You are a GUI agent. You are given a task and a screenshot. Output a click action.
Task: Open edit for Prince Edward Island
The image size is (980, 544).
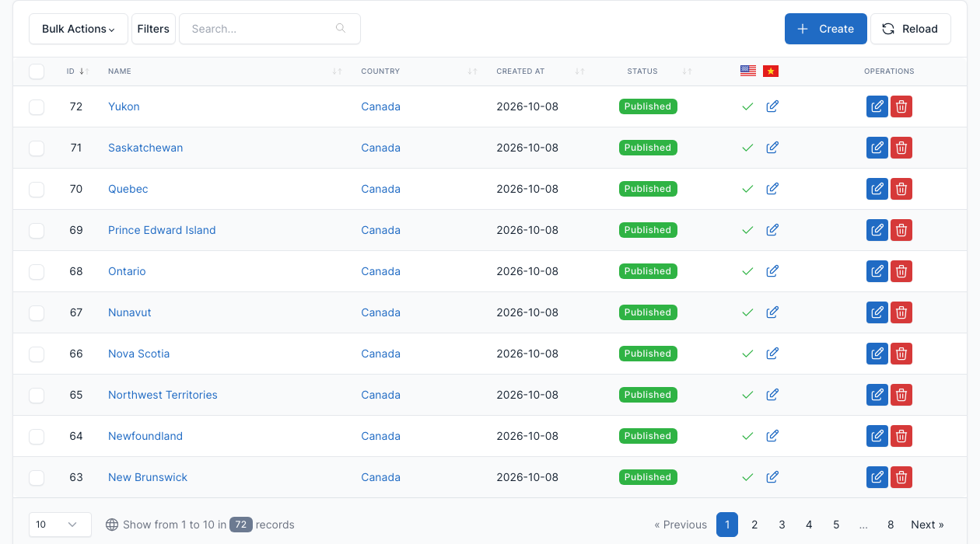tap(877, 230)
